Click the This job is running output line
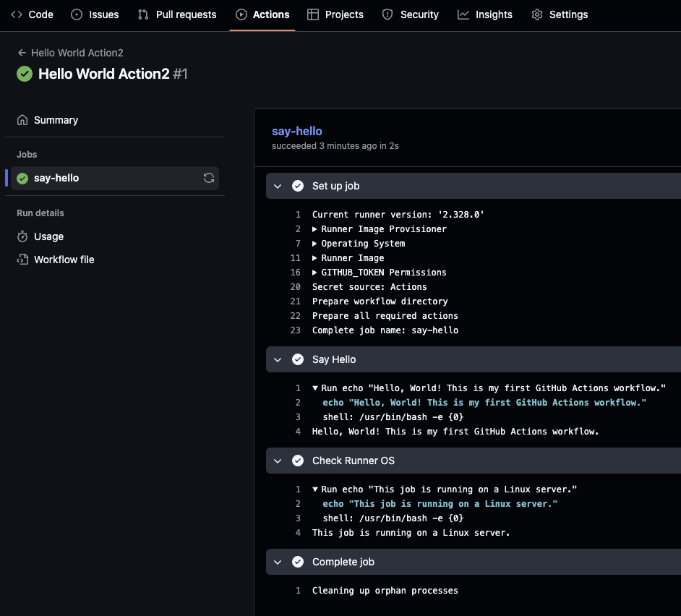This screenshot has width=681, height=616. [x=411, y=533]
